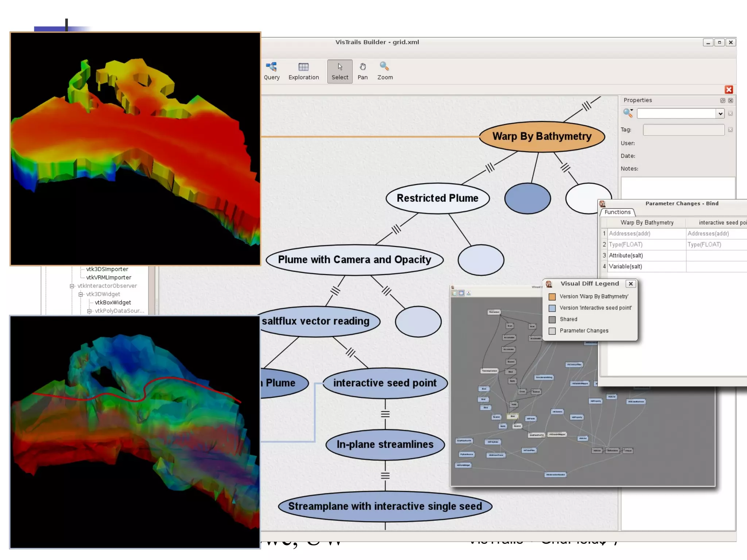This screenshot has width=747, height=560.
Task: Select the Functions tab
Action: point(617,212)
